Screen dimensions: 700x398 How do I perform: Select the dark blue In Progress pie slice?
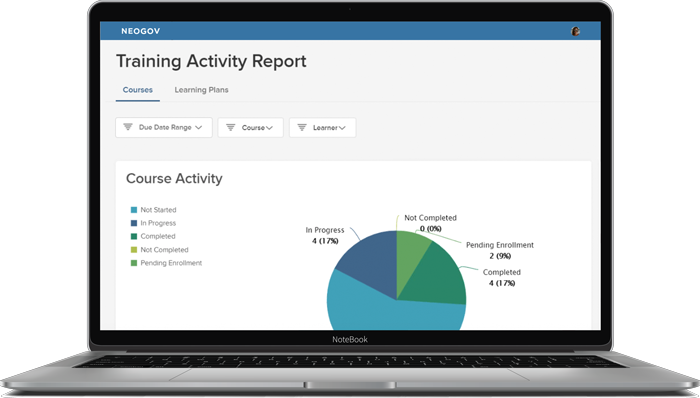[x=371, y=265]
